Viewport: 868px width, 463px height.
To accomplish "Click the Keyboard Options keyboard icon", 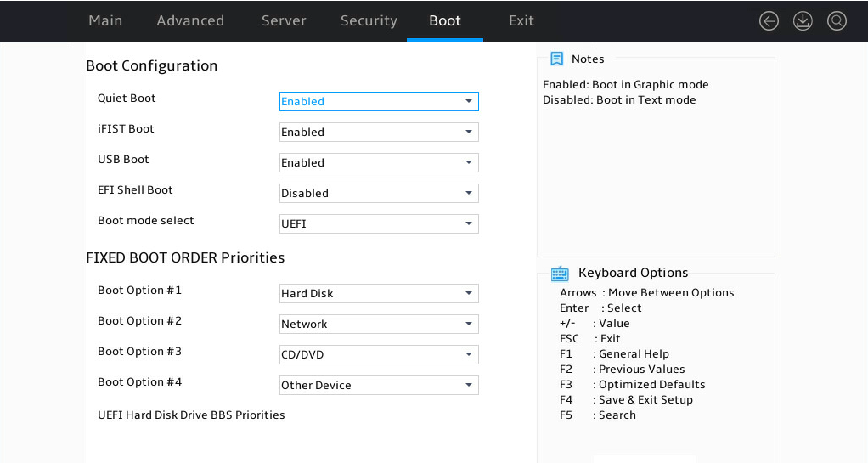I will click(x=560, y=273).
